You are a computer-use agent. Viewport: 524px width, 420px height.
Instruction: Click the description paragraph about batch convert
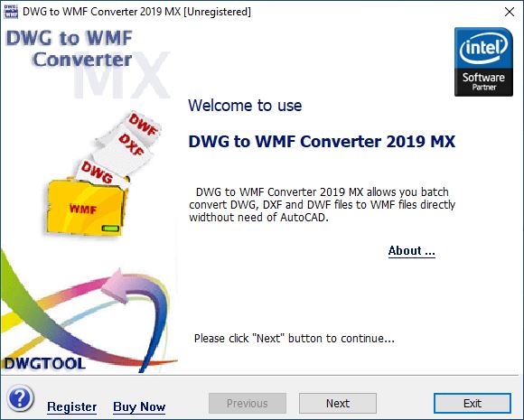pyautogui.click(x=323, y=205)
